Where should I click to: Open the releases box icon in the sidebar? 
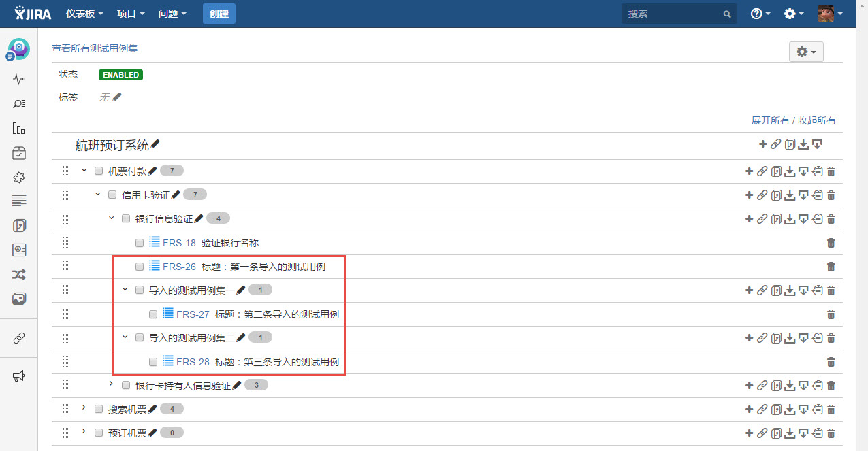coord(19,153)
